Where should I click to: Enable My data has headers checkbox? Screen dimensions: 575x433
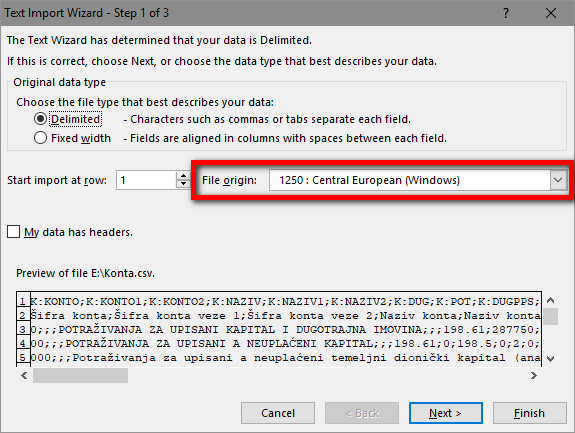14,232
